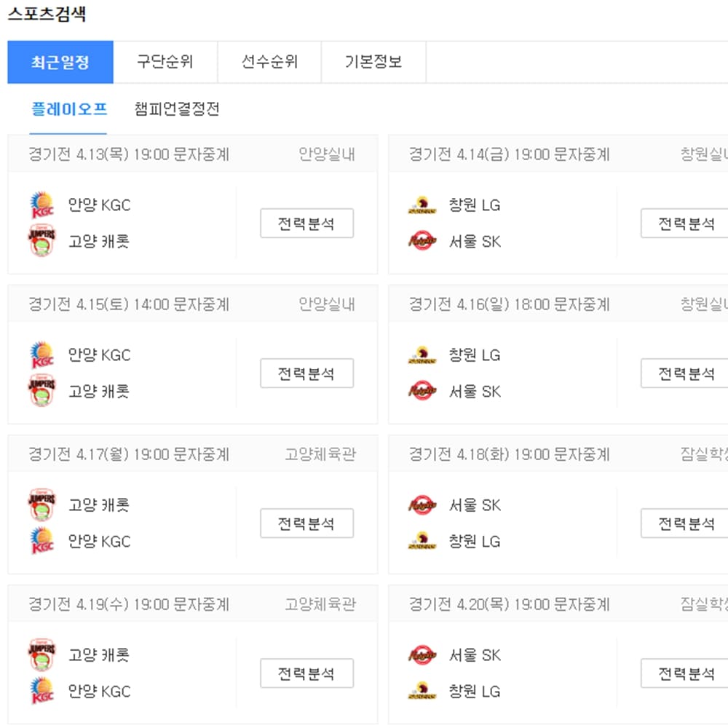The width and height of the screenshot is (728, 728).
Task: Click the 고양 캐롯 Jumpers logo in the 4.13 game
Action: point(41,241)
